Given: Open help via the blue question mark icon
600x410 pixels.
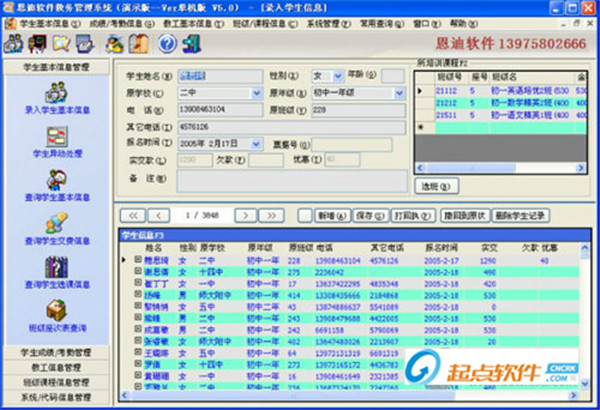Looking at the screenshot, I should (168, 44).
